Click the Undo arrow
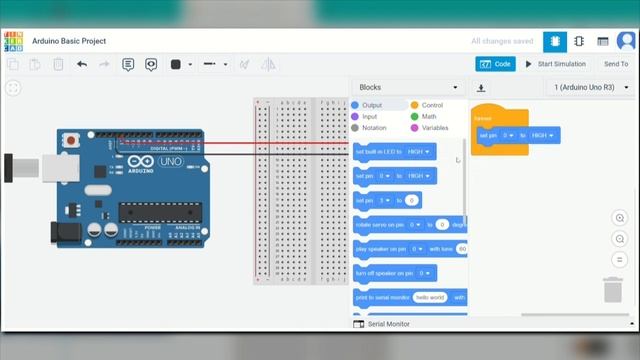The height and width of the screenshot is (360, 640). [x=82, y=64]
